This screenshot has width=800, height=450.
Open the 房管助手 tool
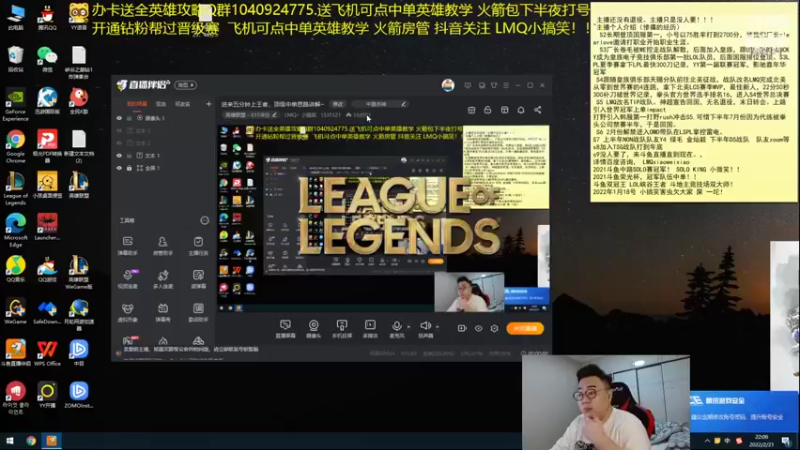coord(163,245)
